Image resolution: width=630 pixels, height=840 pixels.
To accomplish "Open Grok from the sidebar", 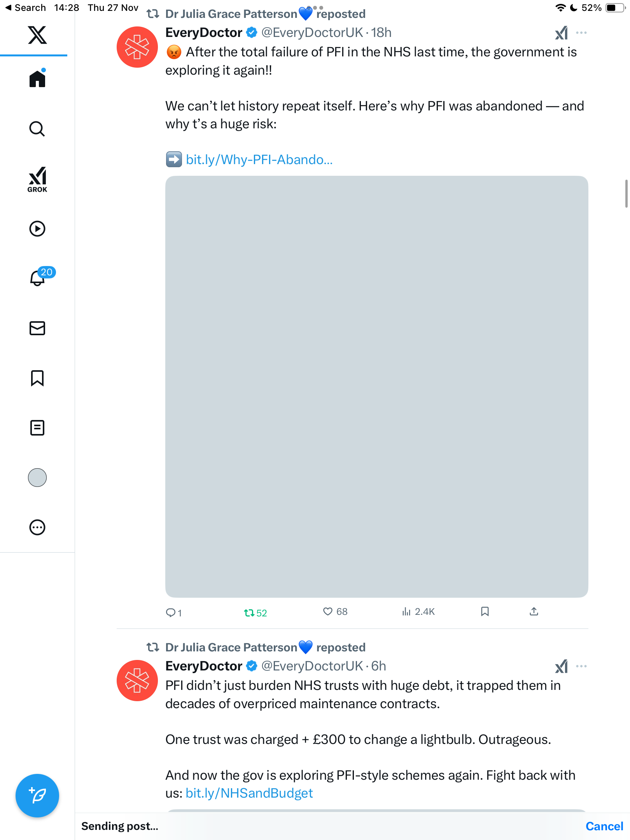I will click(x=37, y=179).
